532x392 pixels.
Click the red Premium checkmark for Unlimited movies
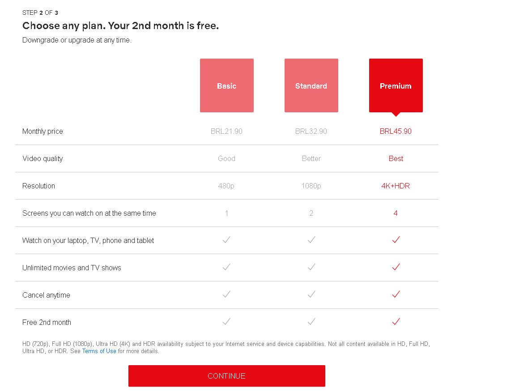tap(396, 267)
